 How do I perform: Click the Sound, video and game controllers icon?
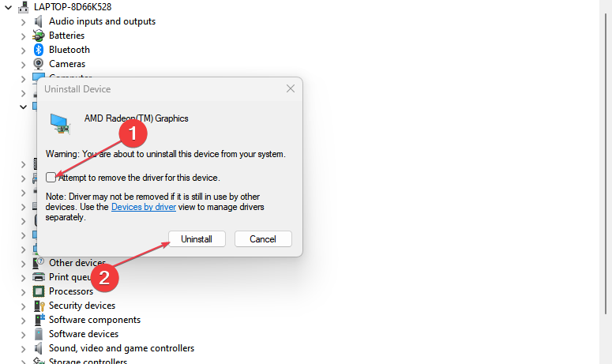coord(38,348)
